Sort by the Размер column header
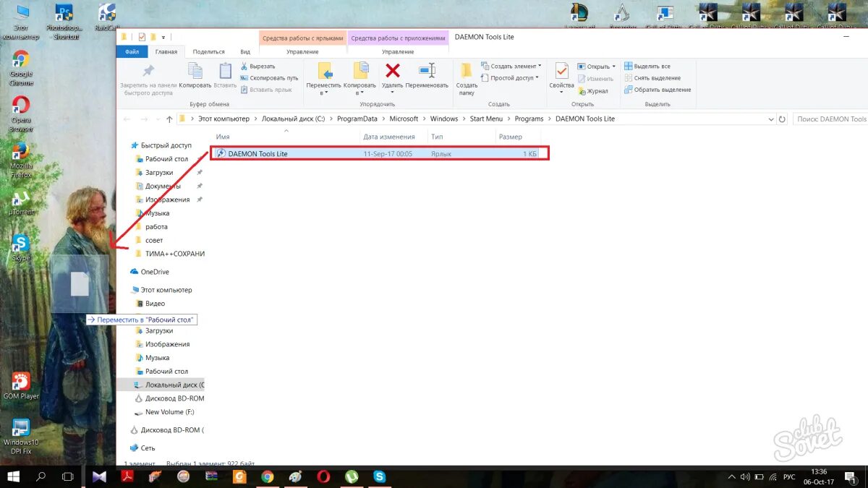Image resolution: width=868 pixels, height=488 pixels. (519, 137)
